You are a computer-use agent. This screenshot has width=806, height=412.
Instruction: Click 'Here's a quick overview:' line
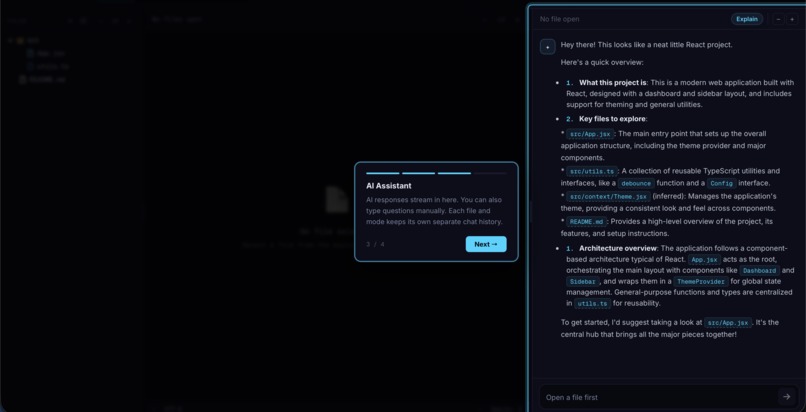(602, 63)
